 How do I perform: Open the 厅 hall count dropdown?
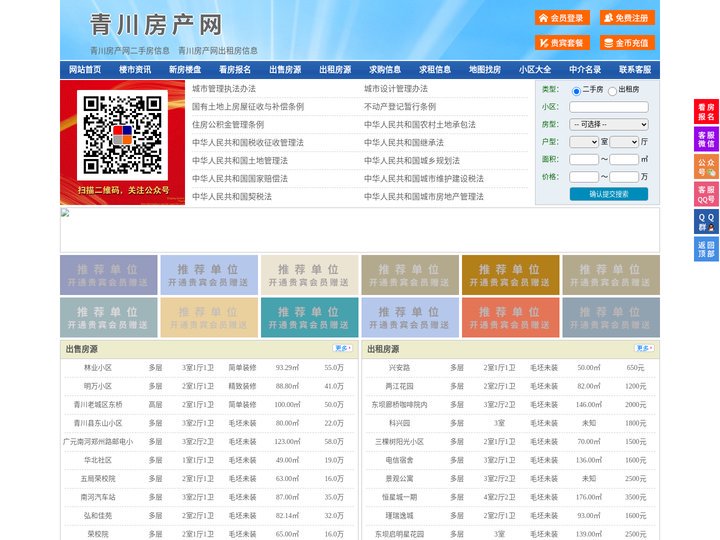click(x=624, y=142)
